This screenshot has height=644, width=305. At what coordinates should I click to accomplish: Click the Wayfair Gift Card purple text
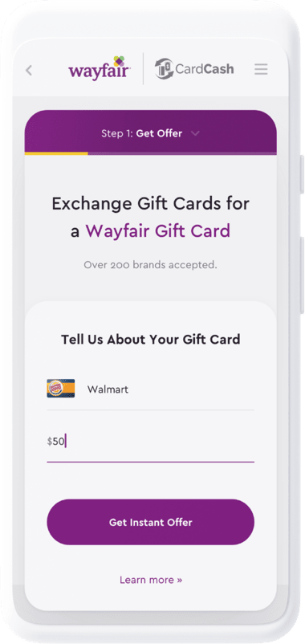(157, 231)
